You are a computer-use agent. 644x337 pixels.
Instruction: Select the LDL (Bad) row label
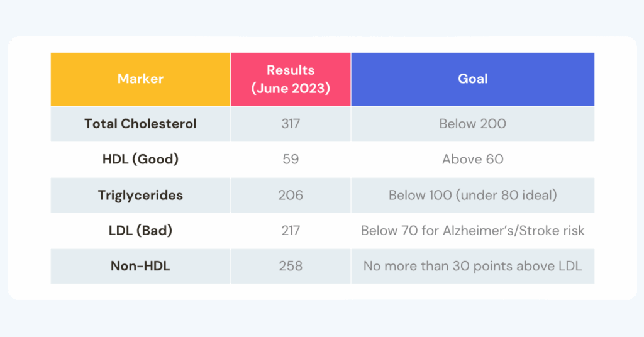[x=140, y=231]
